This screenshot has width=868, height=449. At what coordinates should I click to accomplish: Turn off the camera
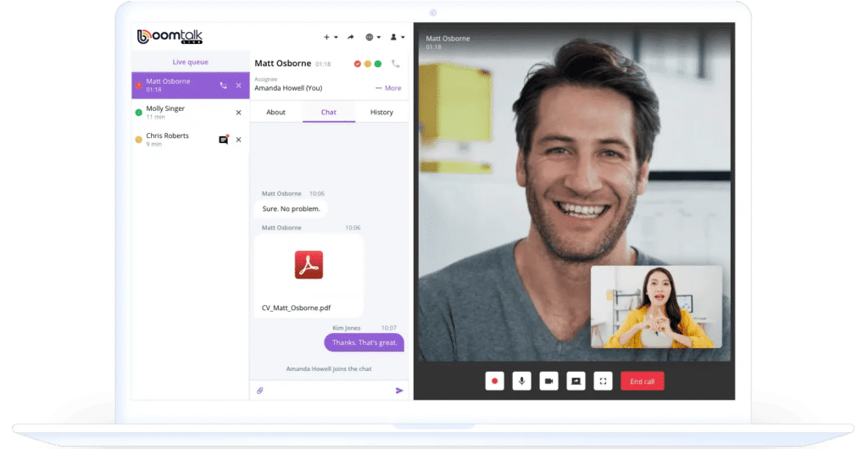pos(548,381)
